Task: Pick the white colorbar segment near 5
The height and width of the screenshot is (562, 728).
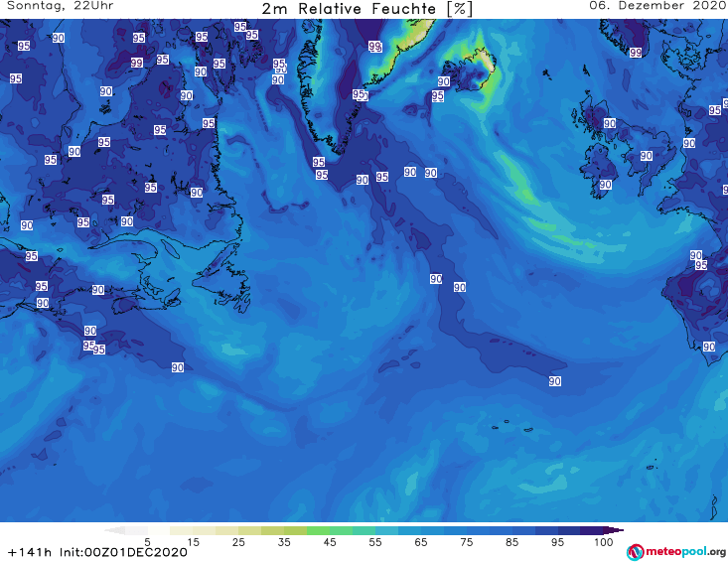Action: coord(159,530)
